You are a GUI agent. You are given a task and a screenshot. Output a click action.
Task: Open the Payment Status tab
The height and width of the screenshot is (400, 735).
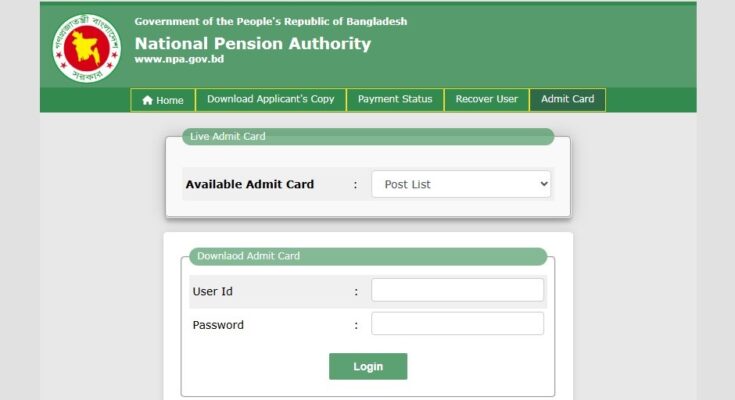point(395,99)
